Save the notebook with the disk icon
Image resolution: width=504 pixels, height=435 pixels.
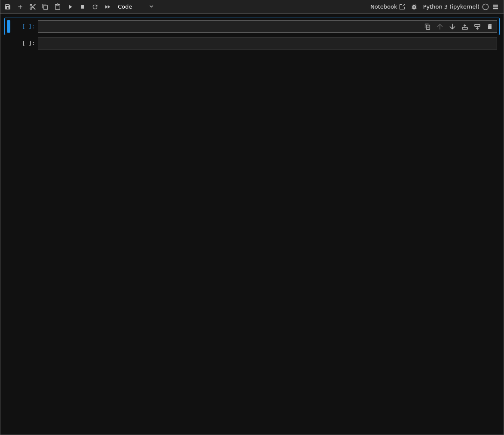[8, 7]
